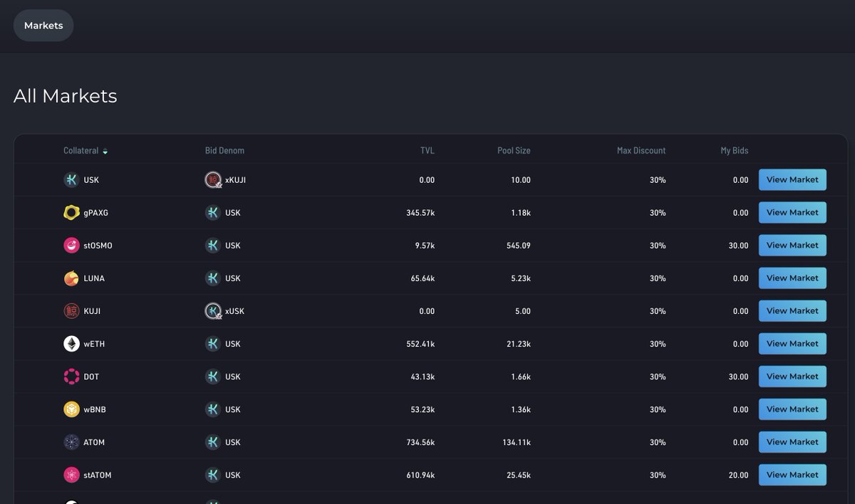Click the LUNA collateral token icon
The height and width of the screenshot is (504, 855).
click(71, 278)
